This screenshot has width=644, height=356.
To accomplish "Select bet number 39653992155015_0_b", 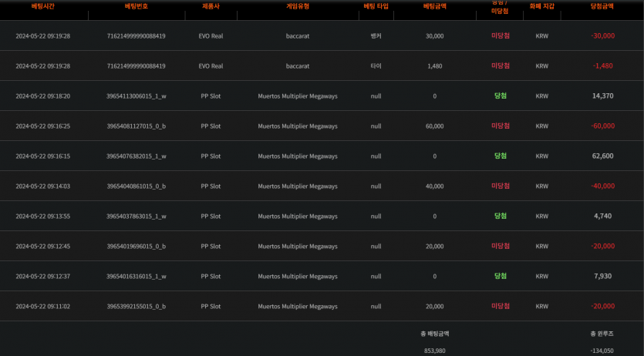I will pyautogui.click(x=137, y=307).
